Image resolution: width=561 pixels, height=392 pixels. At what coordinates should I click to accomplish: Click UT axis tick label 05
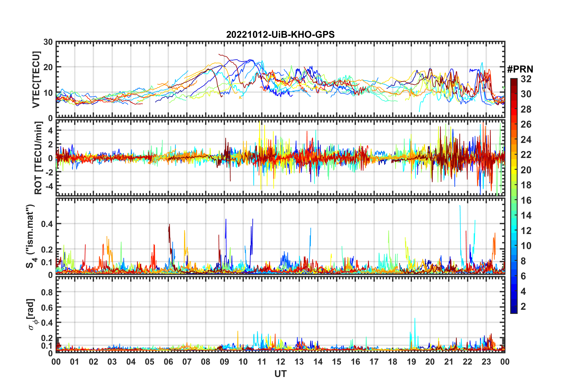click(150, 362)
